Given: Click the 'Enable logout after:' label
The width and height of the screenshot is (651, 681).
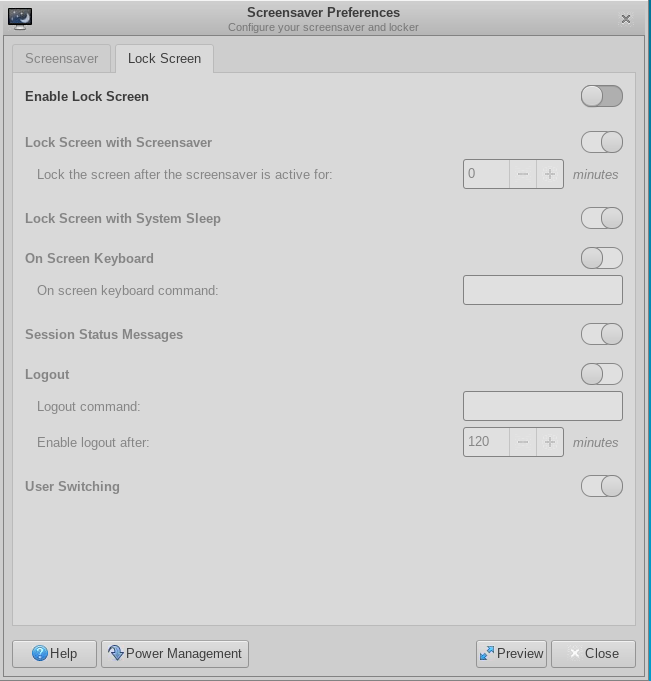Looking at the screenshot, I should click(93, 443).
